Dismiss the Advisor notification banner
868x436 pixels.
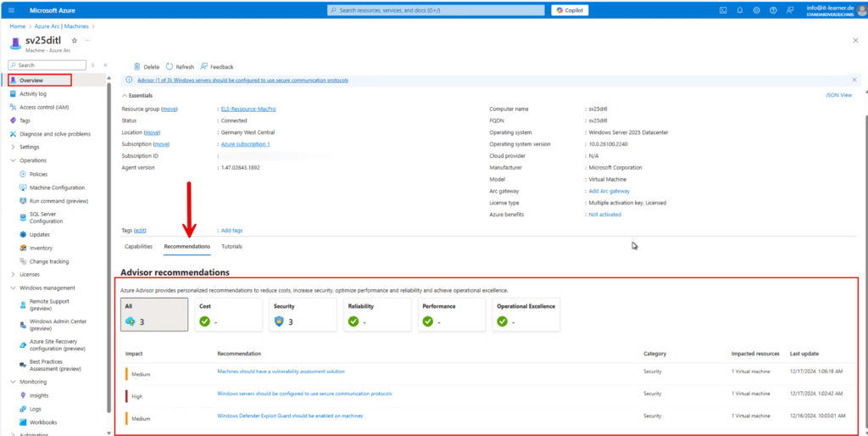pos(854,80)
